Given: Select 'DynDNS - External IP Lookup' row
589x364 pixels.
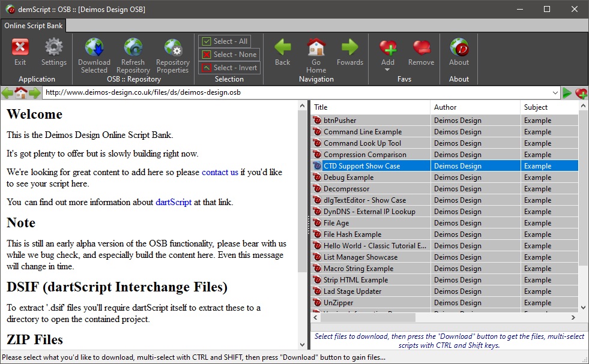Looking at the screenshot, I should 444,211.
